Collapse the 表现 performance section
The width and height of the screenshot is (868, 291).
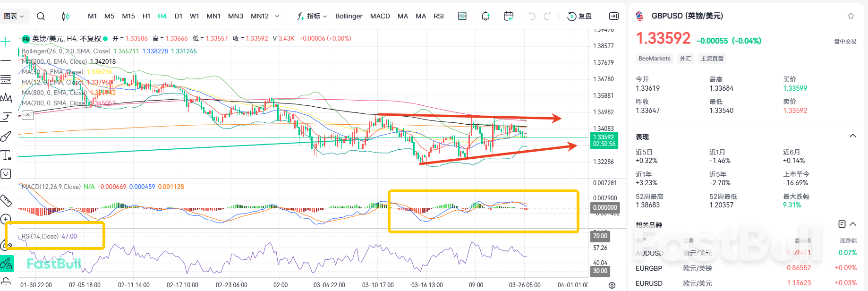(853, 136)
